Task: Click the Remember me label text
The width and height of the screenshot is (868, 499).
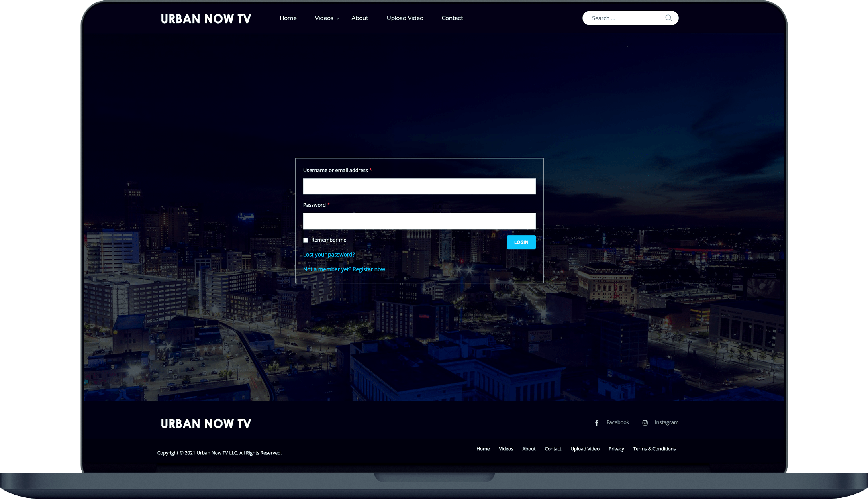Action: [x=329, y=240]
